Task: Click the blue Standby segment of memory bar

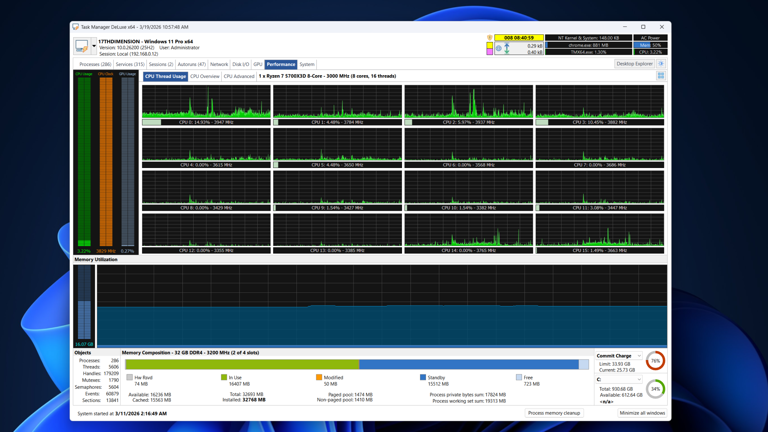Action: [x=469, y=364]
